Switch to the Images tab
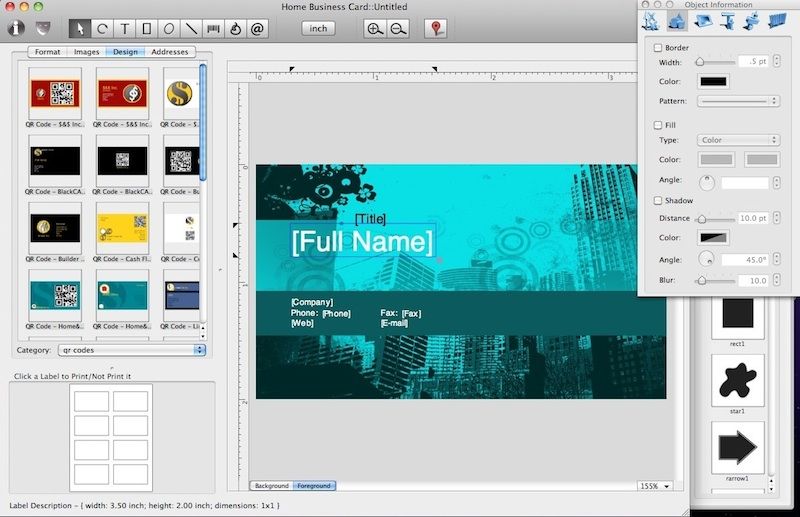The height and width of the screenshot is (517, 800). tap(86, 52)
